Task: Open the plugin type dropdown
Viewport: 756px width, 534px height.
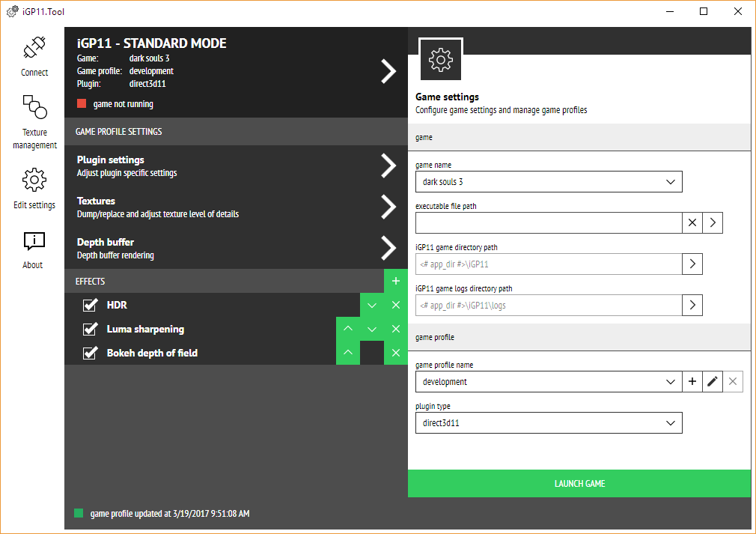Action: coord(549,423)
